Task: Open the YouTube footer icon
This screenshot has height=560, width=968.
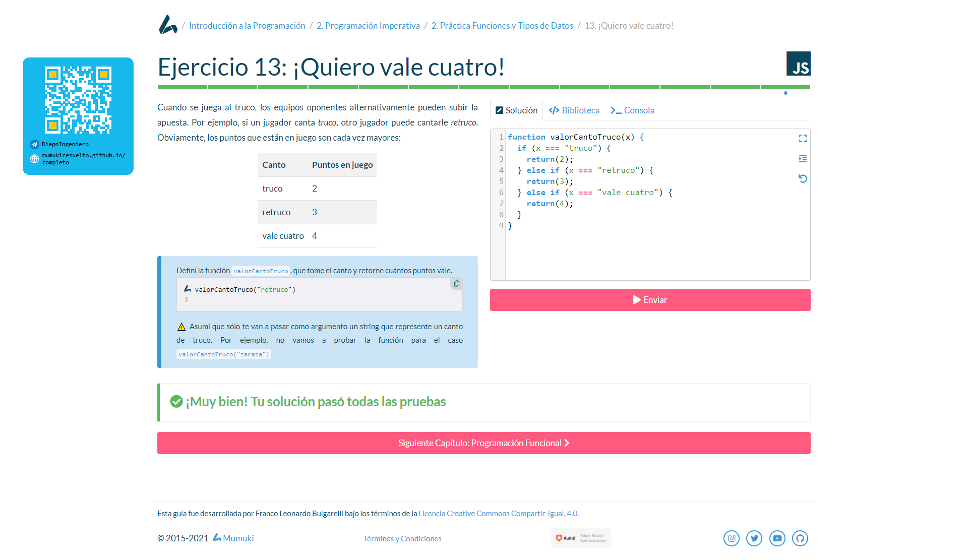Action: click(777, 538)
